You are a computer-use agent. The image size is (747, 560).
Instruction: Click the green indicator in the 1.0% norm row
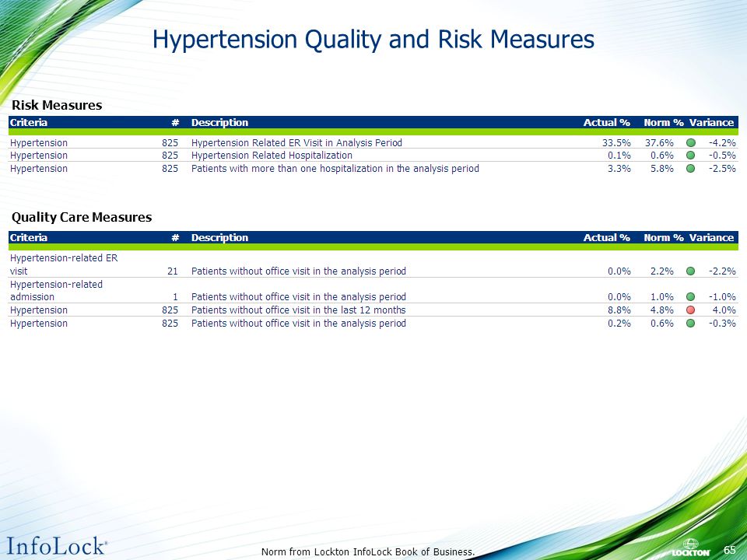(691, 297)
